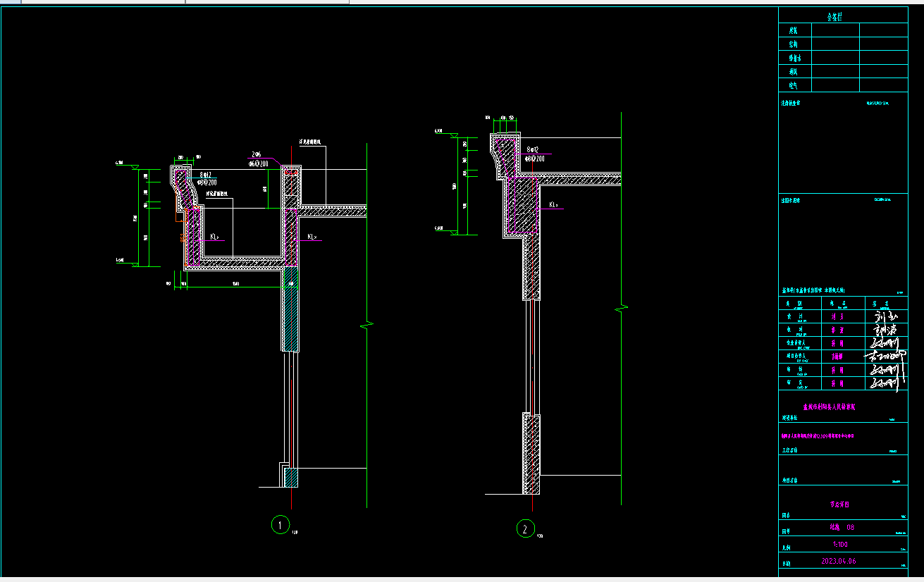924x582 pixels.
Task: Pick the 比例 label in title block
Action: click(787, 547)
